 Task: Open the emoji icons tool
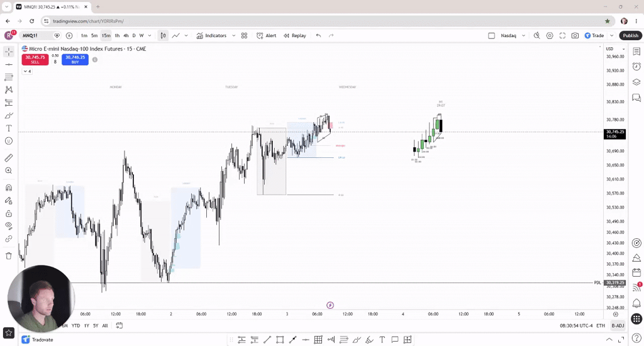(x=9, y=141)
